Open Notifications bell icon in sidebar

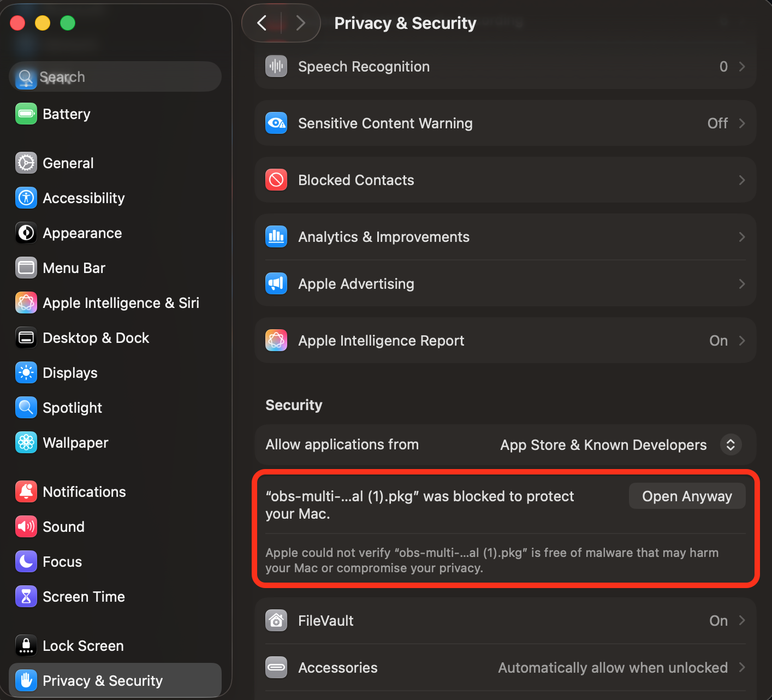point(26,492)
